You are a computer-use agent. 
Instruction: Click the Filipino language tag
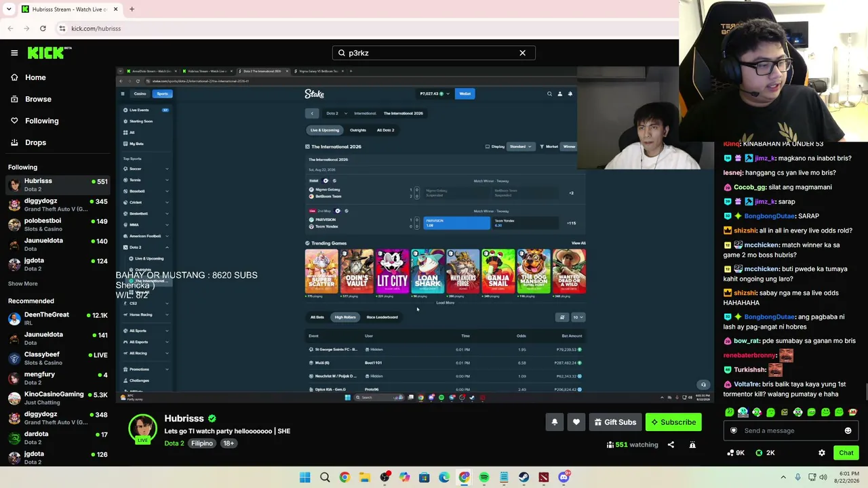coord(202,443)
